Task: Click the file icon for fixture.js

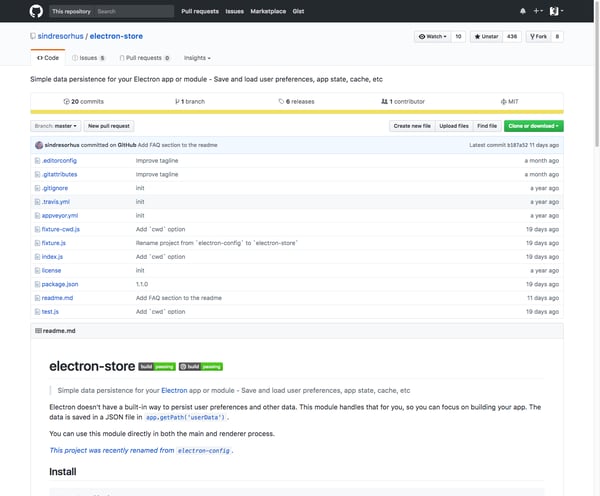Action: (37, 243)
